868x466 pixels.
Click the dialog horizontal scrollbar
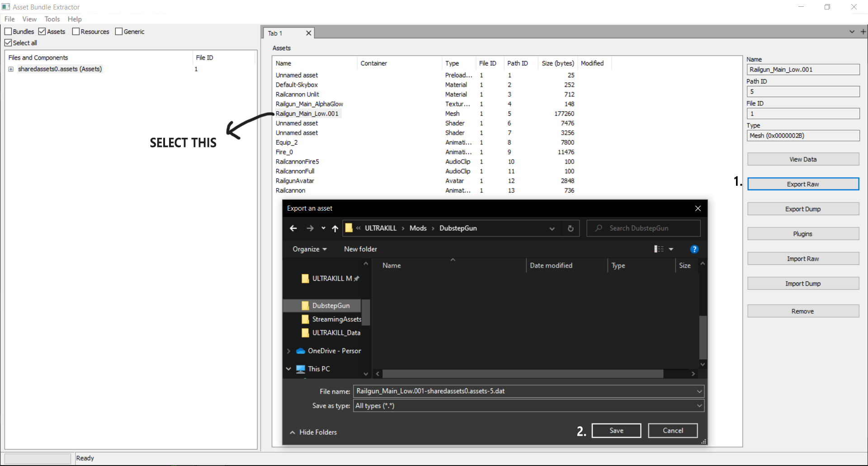coord(523,374)
